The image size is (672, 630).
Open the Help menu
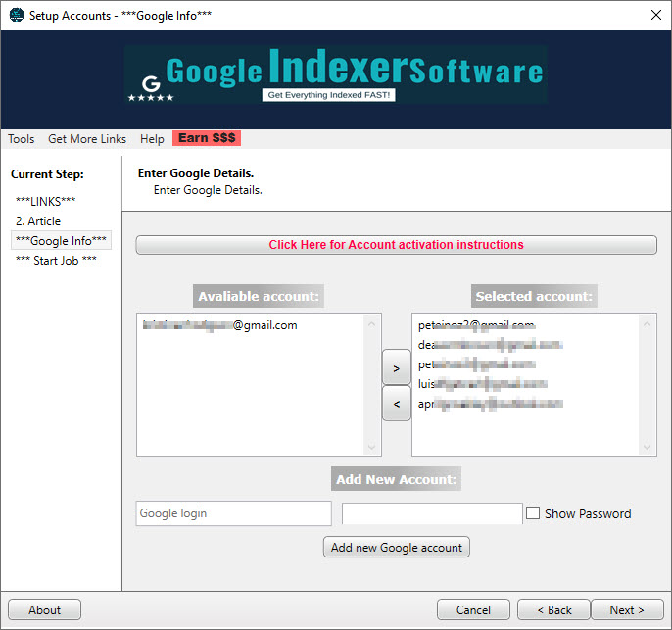(152, 139)
